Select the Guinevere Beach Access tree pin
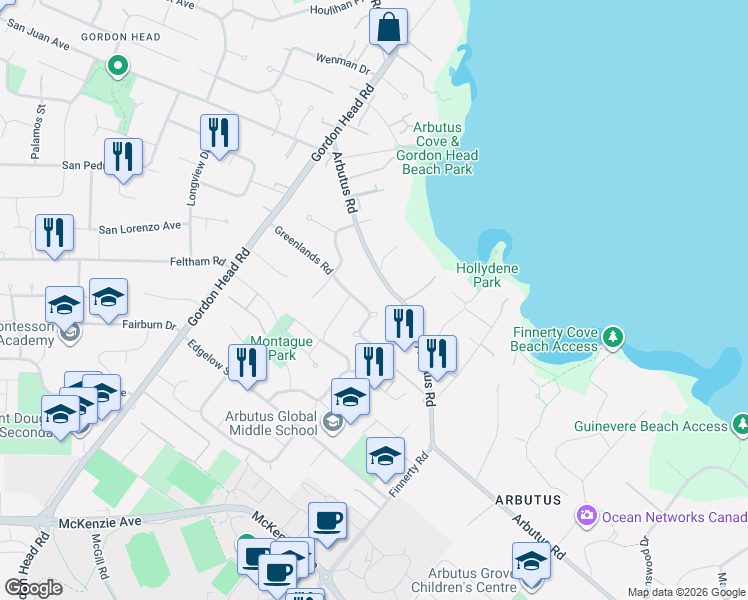 point(740,425)
